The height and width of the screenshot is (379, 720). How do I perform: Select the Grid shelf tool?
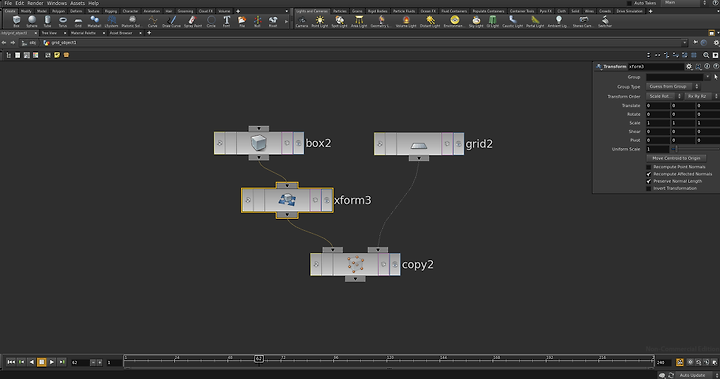point(78,21)
